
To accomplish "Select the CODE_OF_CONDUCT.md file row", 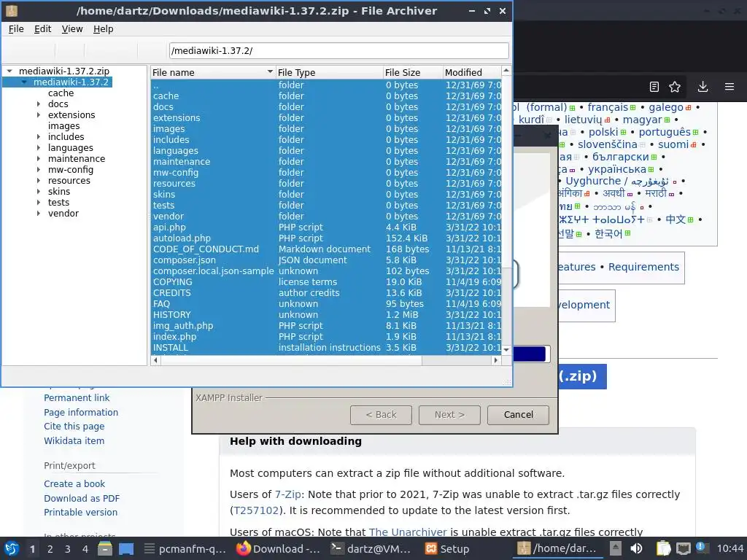I will coord(326,249).
